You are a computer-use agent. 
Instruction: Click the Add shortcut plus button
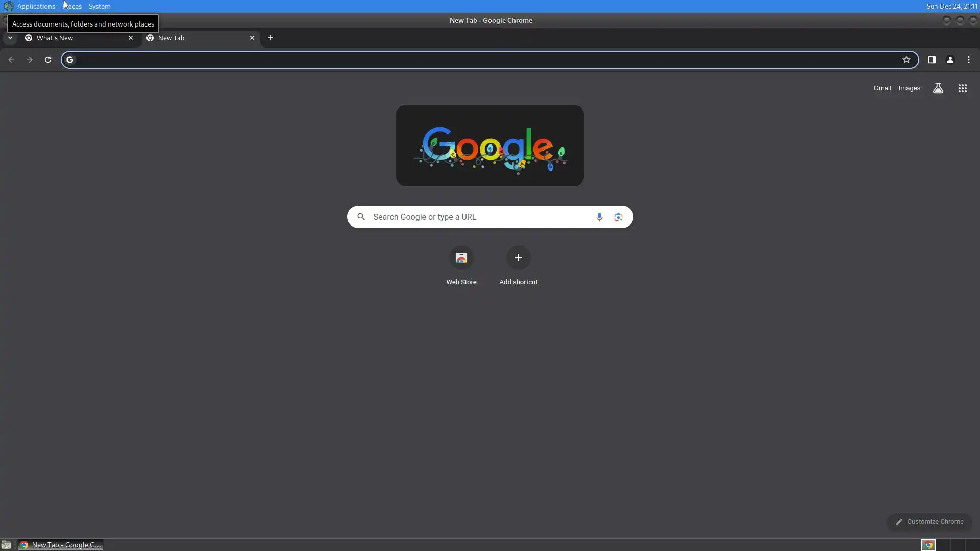518,258
